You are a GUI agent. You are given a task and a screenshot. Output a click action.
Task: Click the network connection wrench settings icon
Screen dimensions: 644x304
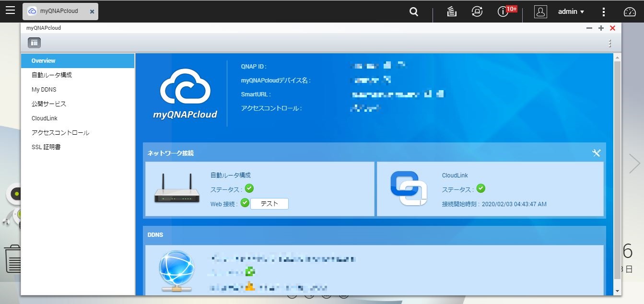596,153
